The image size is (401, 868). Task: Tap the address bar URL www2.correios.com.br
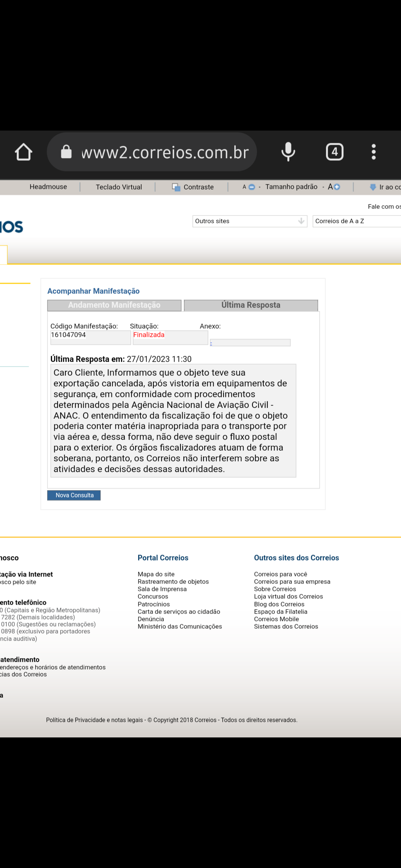click(x=165, y=152)
